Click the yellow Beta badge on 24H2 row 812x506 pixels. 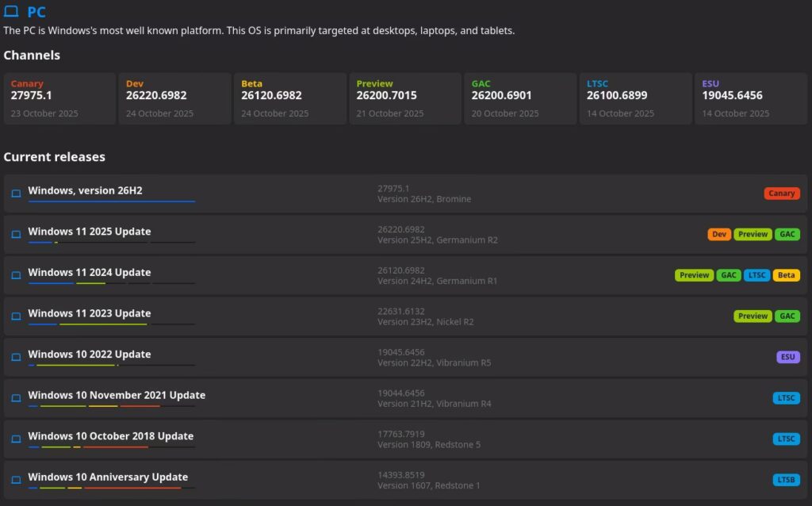tap(786, 275)
